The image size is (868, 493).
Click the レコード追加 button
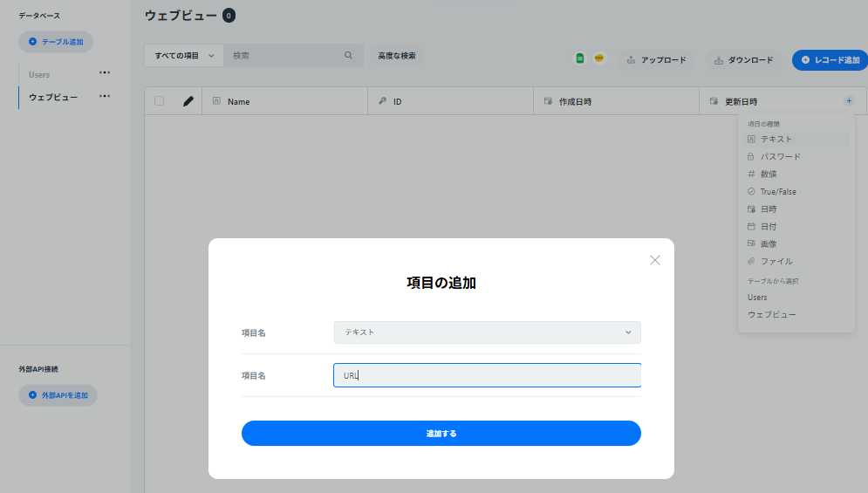pos(830,60)
